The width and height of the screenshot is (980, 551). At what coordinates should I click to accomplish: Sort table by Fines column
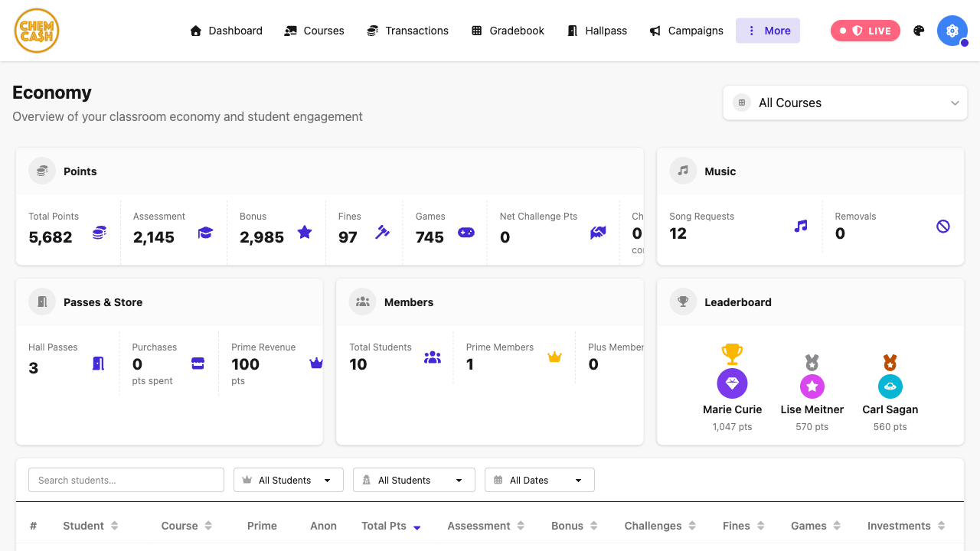click(x=743, y=526)
